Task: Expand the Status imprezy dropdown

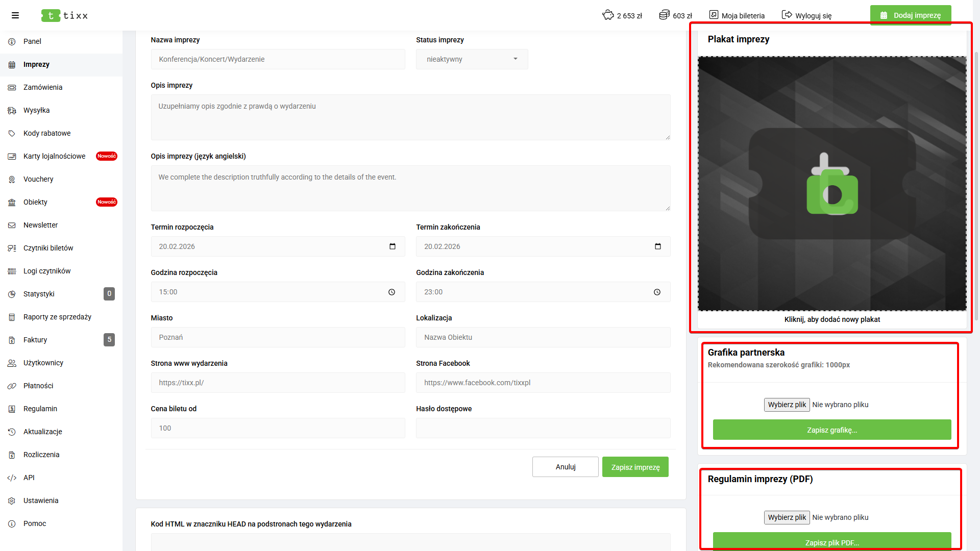Action: pos(472,59)
